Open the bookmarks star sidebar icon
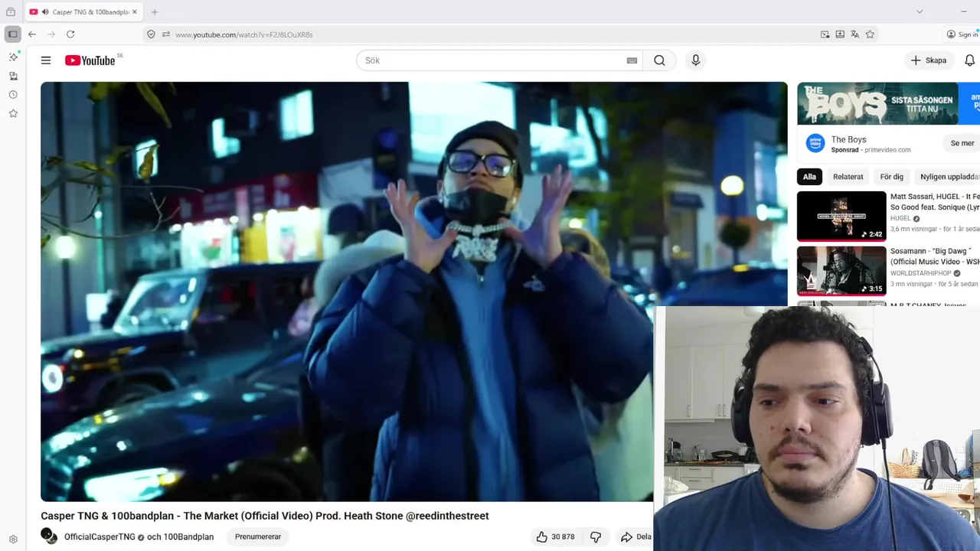The width and height of the screenshot is (980, 551). click(13, 113)
